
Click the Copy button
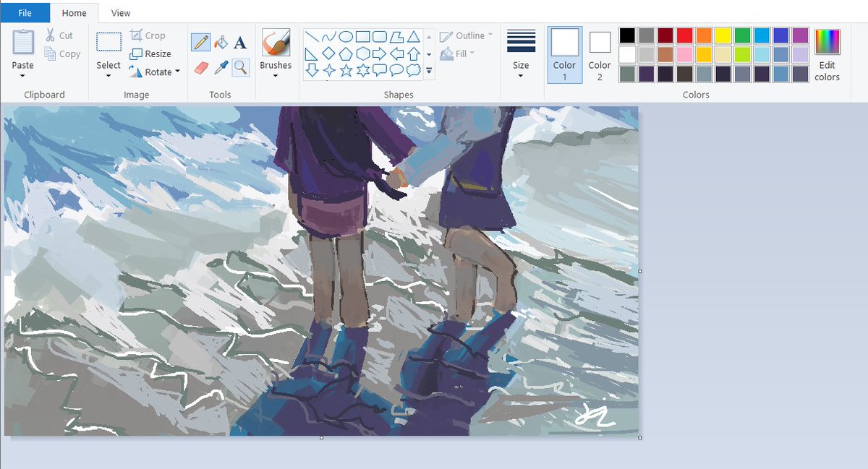(x=62, y=53)
